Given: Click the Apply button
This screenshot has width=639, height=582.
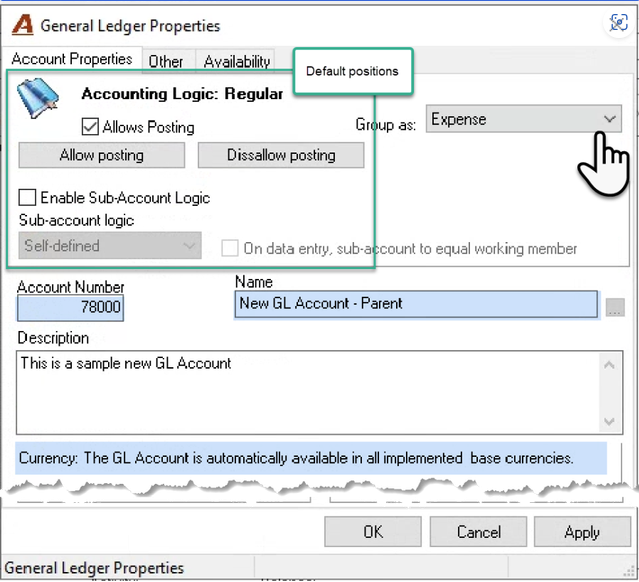Looking at the screenshot, I should click(x=582, y=531).
